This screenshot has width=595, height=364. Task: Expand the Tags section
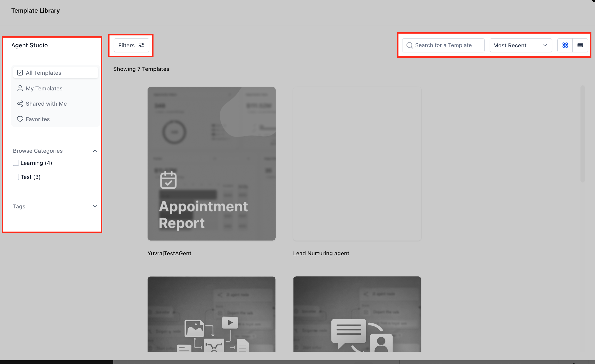tap(95, 206)
